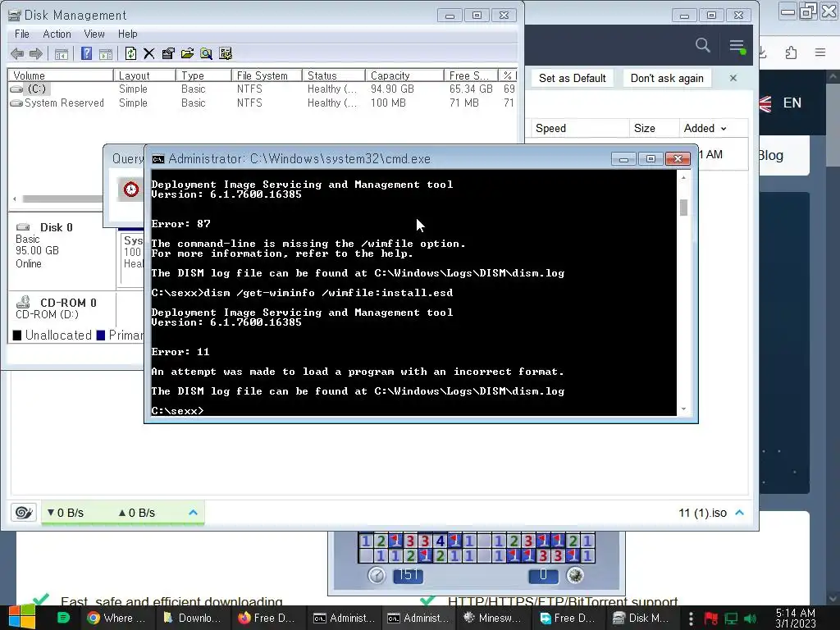Viewport: 840px width, 630px height.
Task: Click the Blog link on the webpage
Action: (770, 155)
